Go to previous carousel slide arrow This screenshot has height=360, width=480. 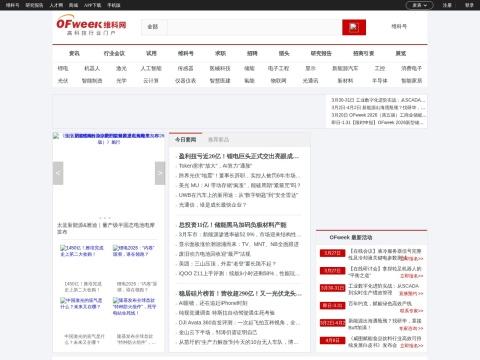tap(58, 173)
